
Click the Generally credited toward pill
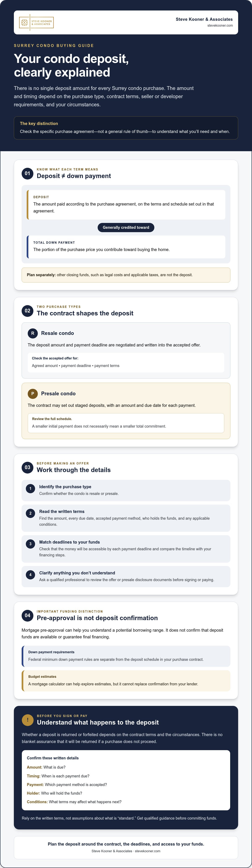(126, 228)
